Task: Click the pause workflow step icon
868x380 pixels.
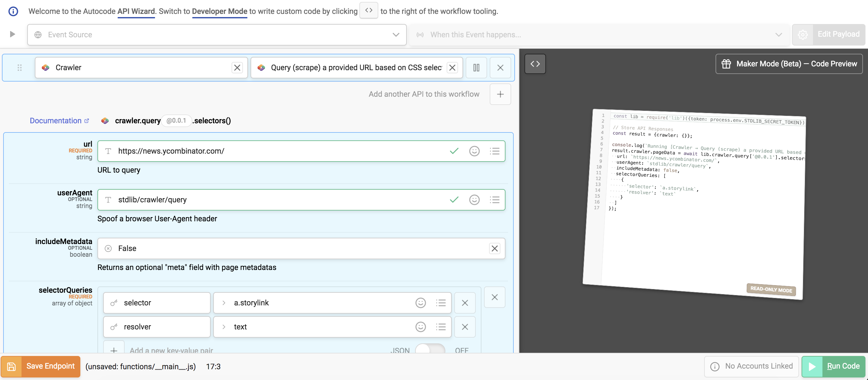Action: coord(476,68)
